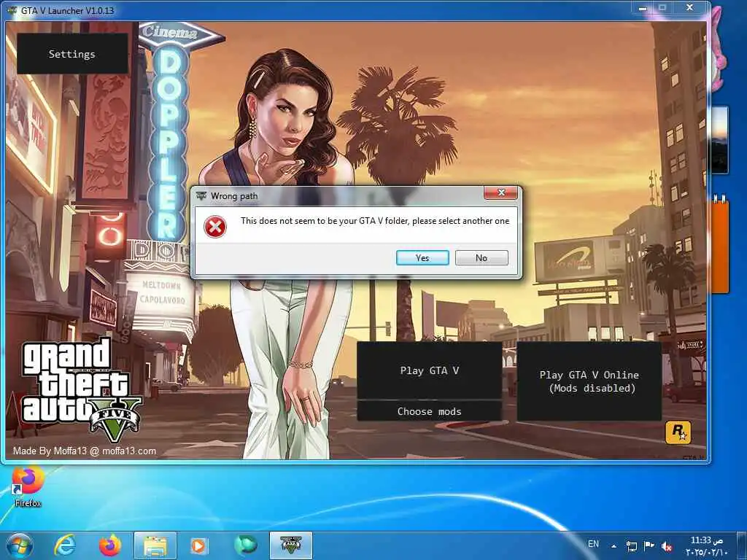Click the dialog message about GTA V folder
The image size is (747, 560).
click(x=375, y=221)
